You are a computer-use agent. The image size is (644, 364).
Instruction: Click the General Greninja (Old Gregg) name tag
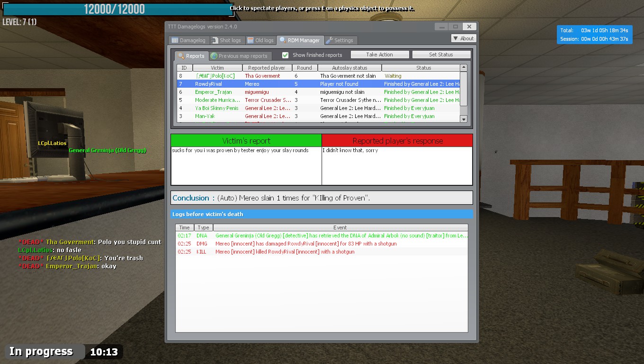pos(107,150)
